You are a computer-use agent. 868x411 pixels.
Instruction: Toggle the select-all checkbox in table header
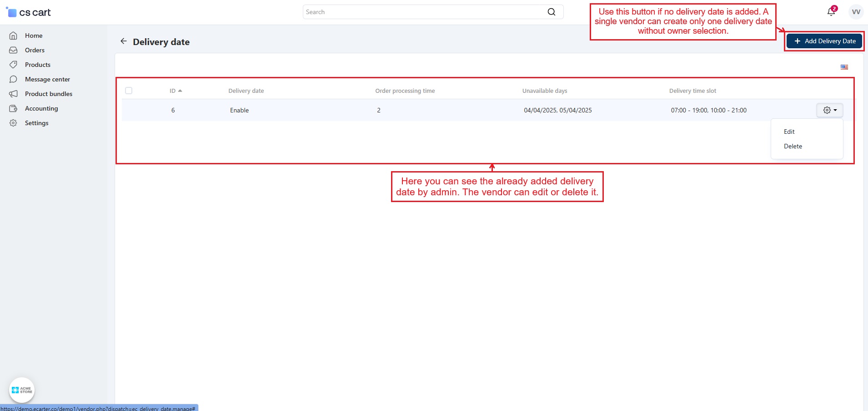coord(129,91)
